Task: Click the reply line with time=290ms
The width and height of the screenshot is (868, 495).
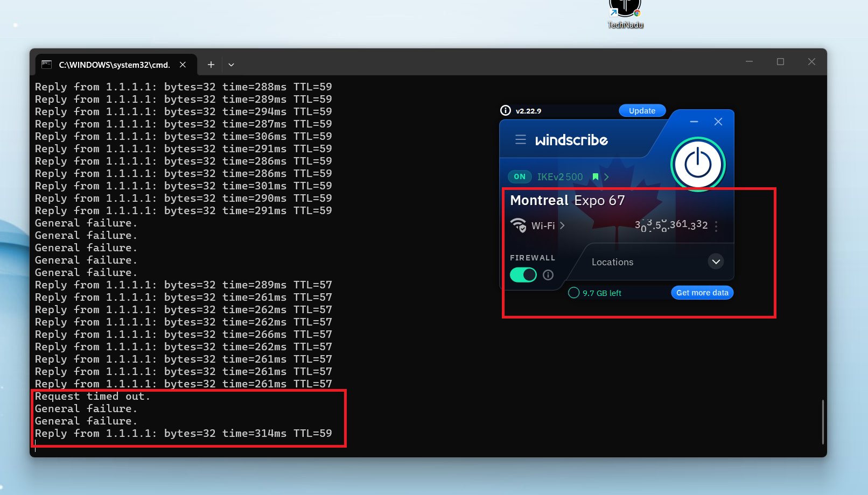Action: 184,199
